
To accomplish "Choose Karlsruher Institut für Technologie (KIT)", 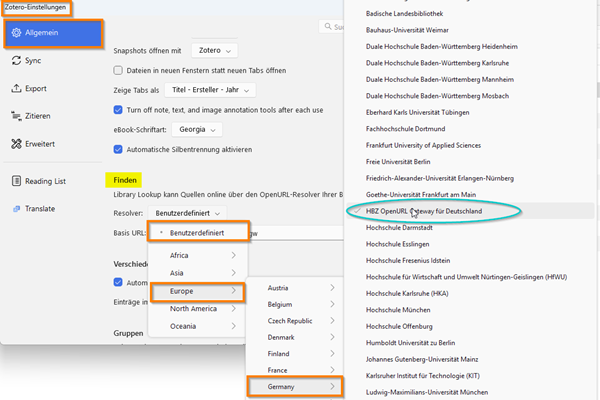I will tap(422, 376).
